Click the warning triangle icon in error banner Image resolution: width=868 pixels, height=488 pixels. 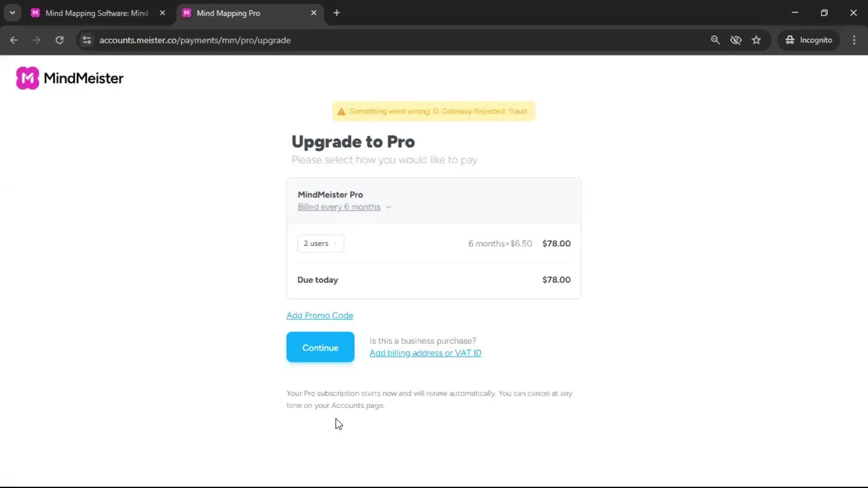(341, 112)
